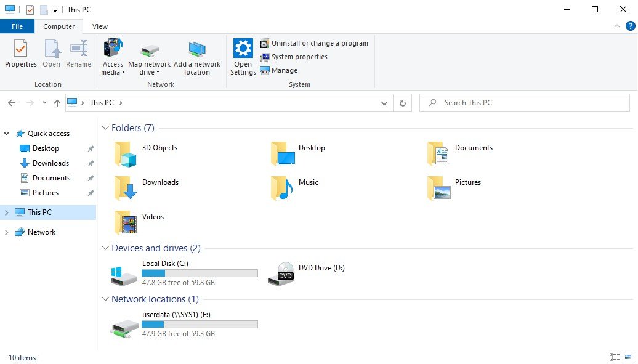Select the 3D Objects folder icon

click(x=125, y=155)
